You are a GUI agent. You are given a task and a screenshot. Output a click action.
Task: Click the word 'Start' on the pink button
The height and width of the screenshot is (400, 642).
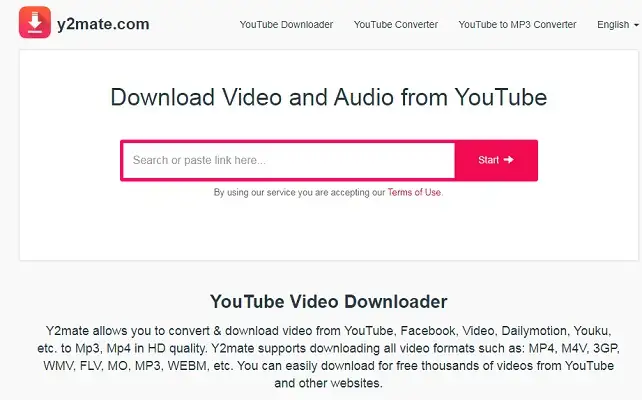pyautogui.click(x=488, y=160)
